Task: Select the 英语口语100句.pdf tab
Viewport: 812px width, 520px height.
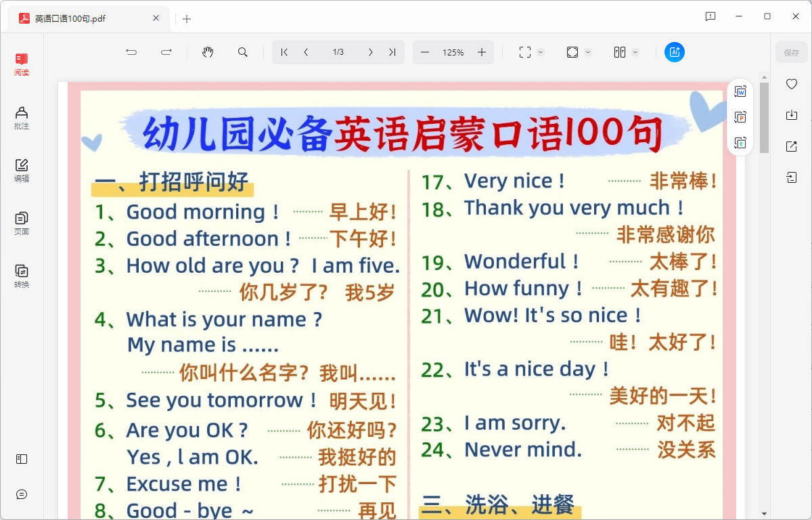Action: coord(88,18)
